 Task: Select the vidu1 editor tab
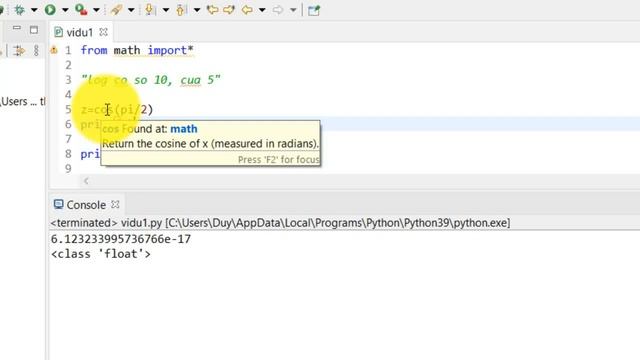coord(80,32)
